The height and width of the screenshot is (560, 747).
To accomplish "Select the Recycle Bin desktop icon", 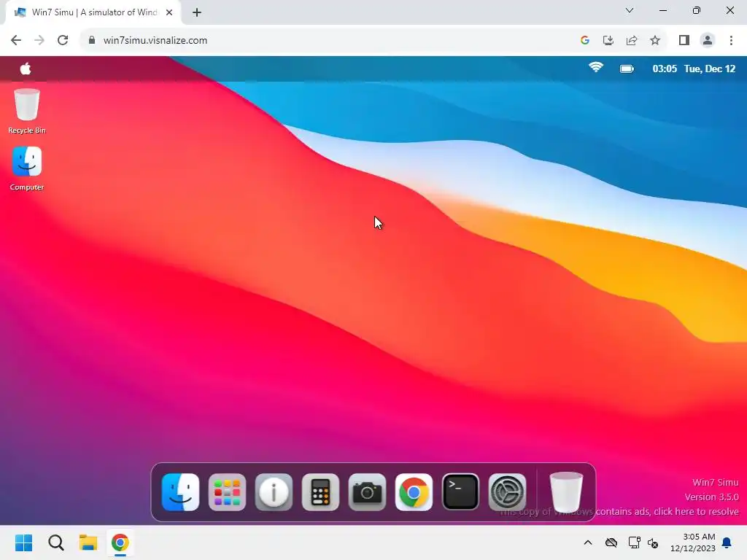I will [x=27, y=112].
